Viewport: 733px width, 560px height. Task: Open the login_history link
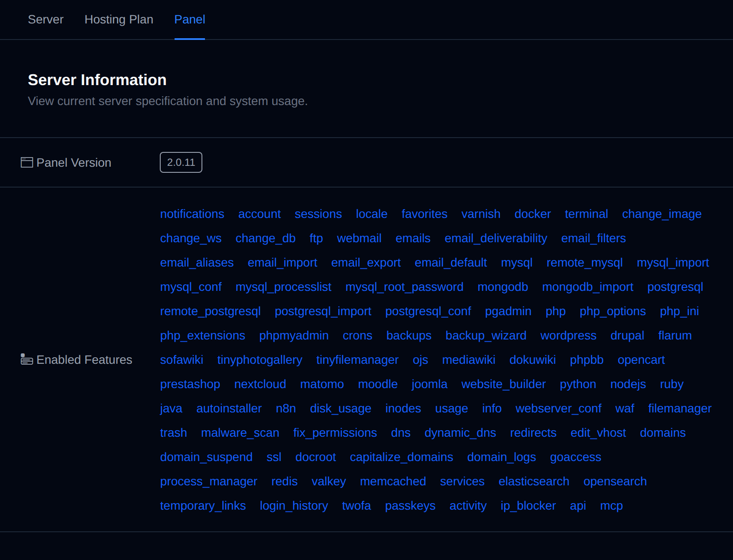coord(294,506)
